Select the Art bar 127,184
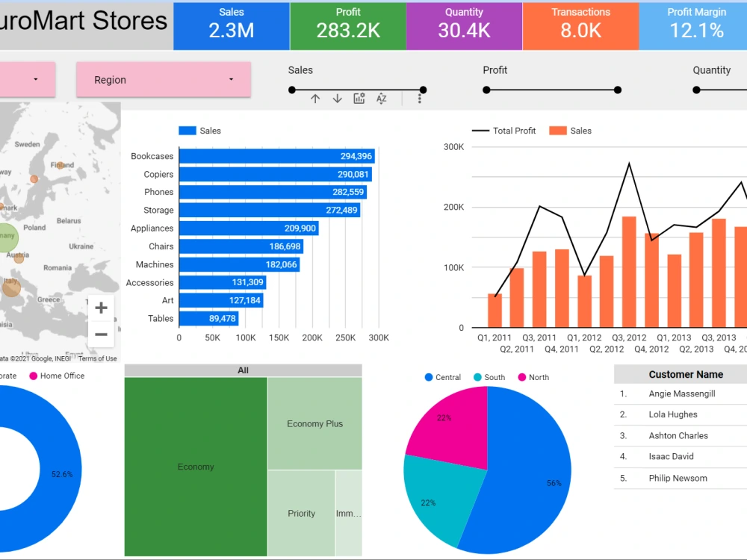This screenshot has width=747, height=560. [x=222, y=300]
